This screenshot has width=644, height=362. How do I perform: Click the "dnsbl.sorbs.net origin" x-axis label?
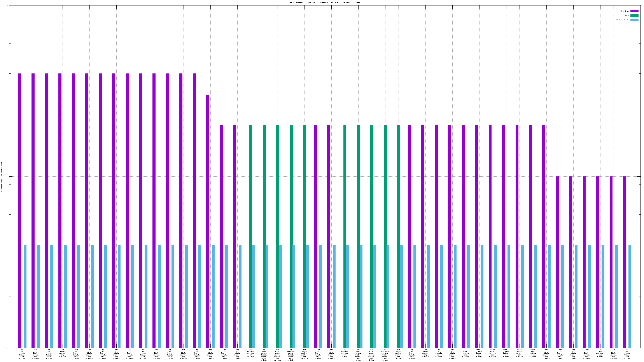tap(250, 353)
